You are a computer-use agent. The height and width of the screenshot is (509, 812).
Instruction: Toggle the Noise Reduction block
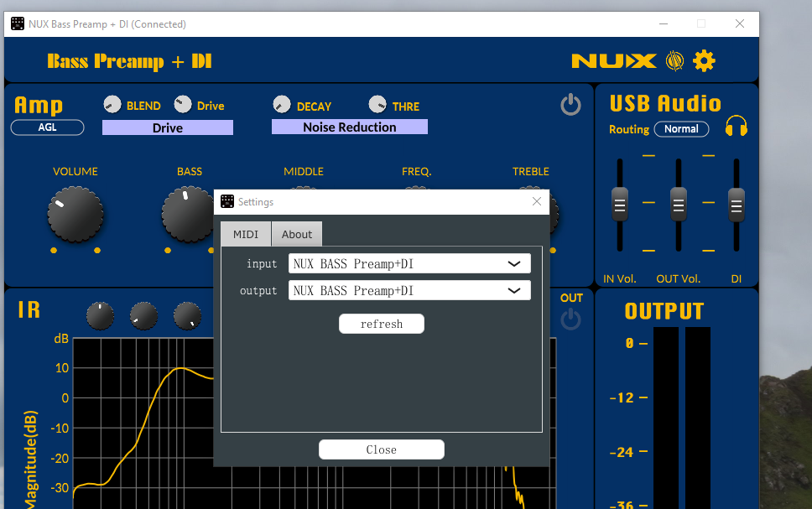pyautogui.click(x=350, y=127)
